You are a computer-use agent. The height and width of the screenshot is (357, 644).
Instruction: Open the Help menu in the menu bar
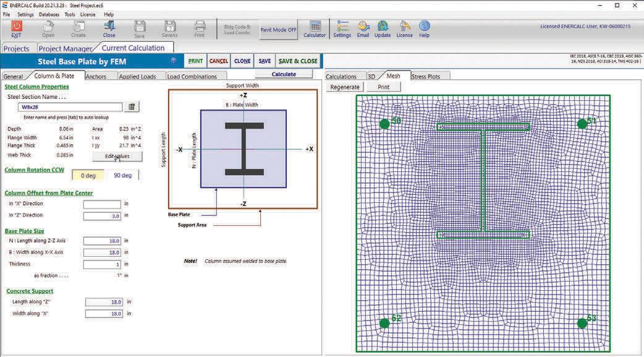pyautogui.click(x=109, y=14)
